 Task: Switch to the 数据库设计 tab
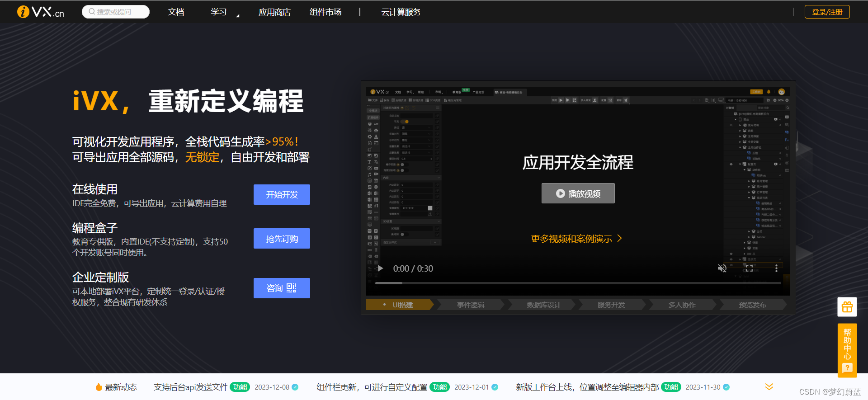click(542, 305)
